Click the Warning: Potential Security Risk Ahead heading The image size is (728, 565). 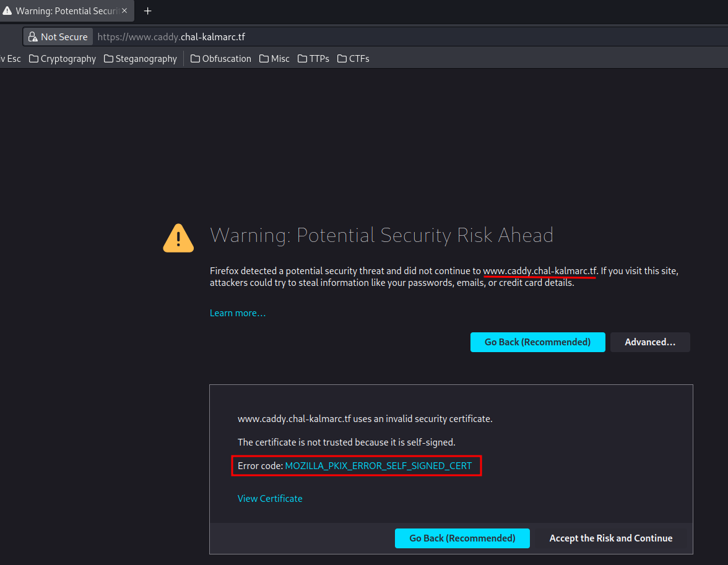pos(381,235)
